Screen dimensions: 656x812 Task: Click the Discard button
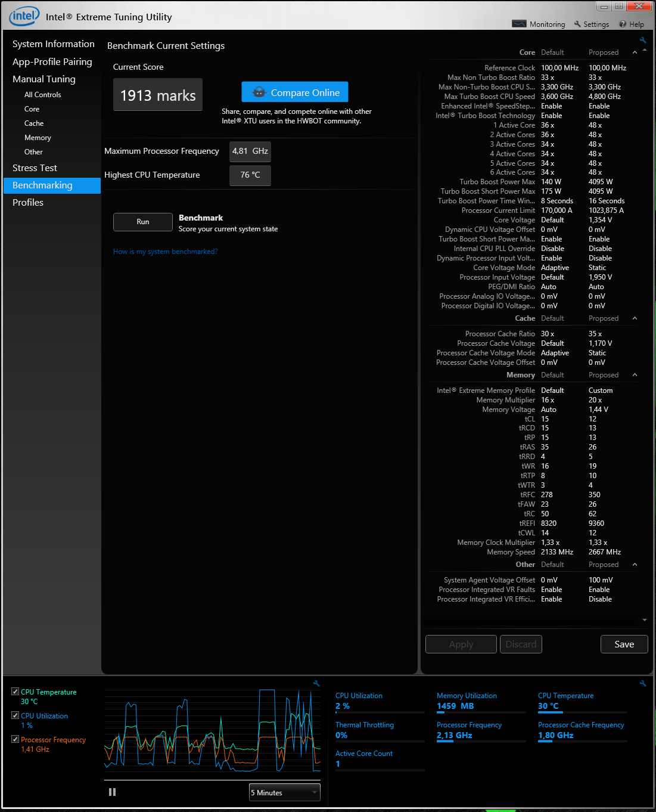(x=521, y=644)
